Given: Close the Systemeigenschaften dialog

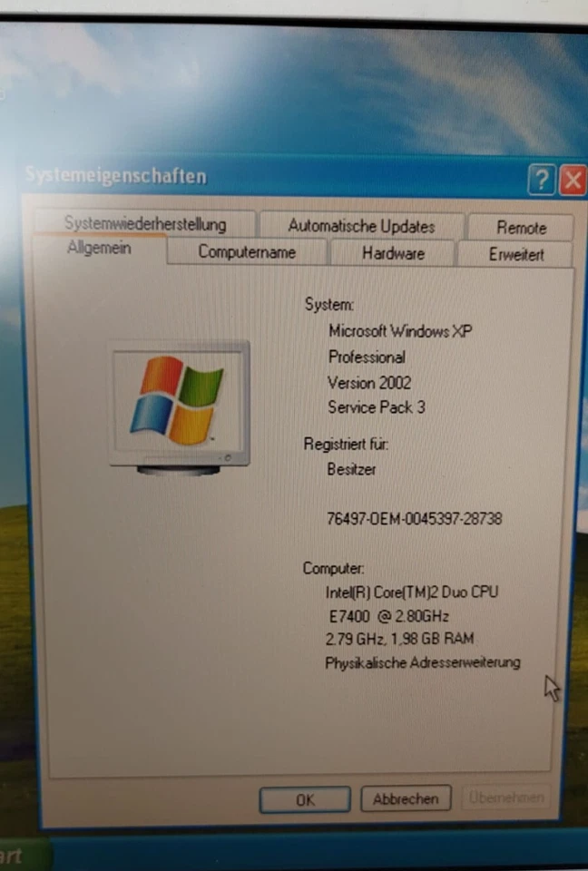Looking at the screenshot, I should (x=573, y=181).
